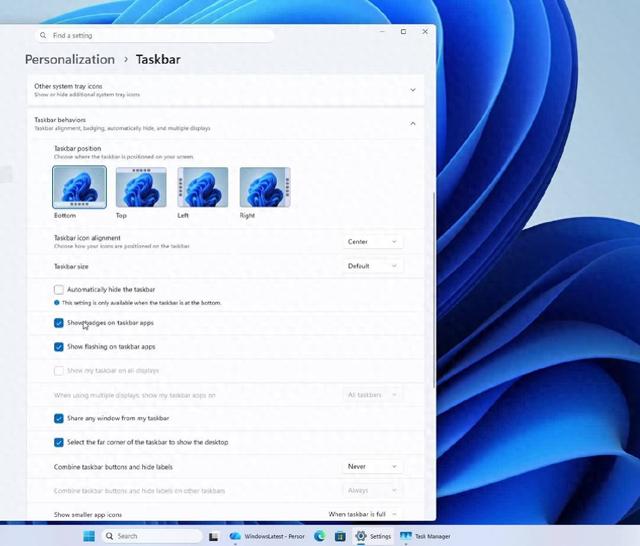Click the Taskbar breadcrumb title
The image size is (640, 546).
(x=158, y=60)
